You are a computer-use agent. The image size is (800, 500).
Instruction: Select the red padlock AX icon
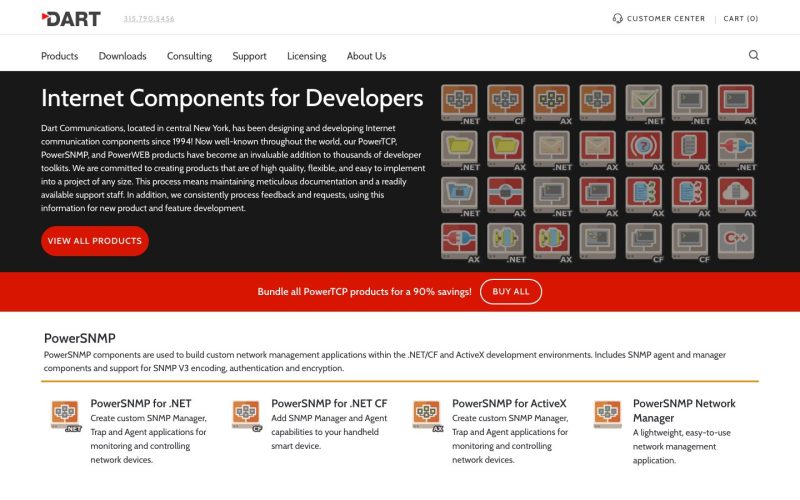[x=506, y=195]
